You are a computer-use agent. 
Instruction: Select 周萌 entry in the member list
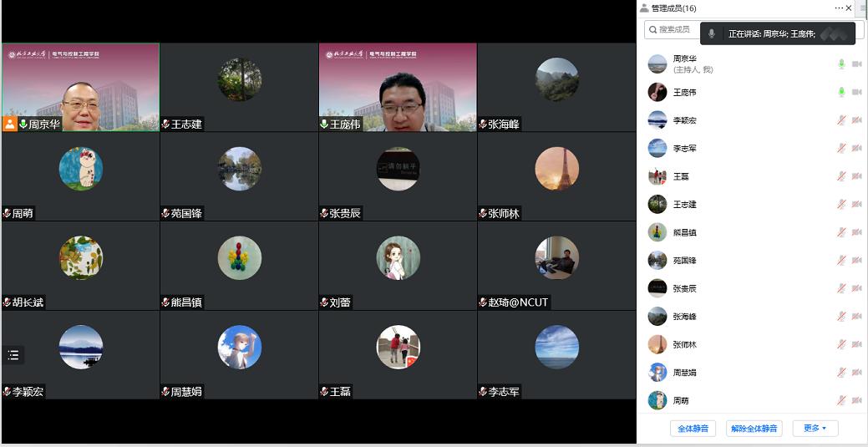pos(682,401)
